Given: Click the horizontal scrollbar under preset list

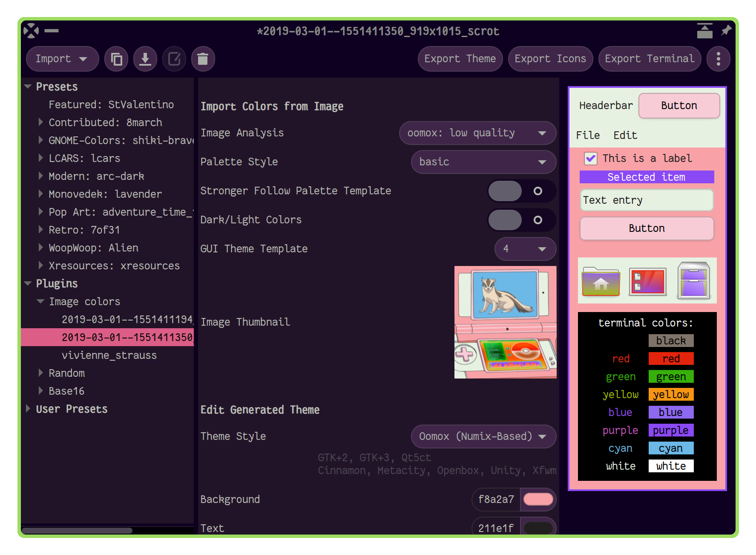Looking at the screenshot, I should tap(77, 530).
